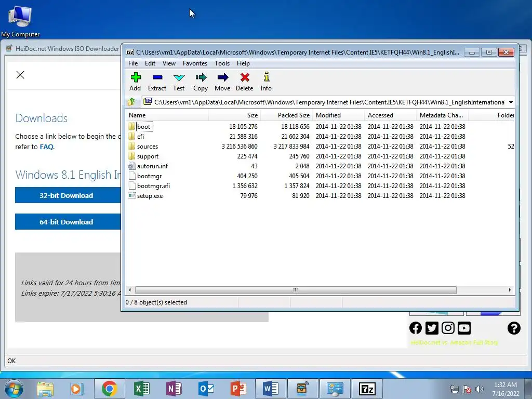This screenshot has width=532, height=399.
Task: Sort the list by Name column header
Action: (167, 115)
